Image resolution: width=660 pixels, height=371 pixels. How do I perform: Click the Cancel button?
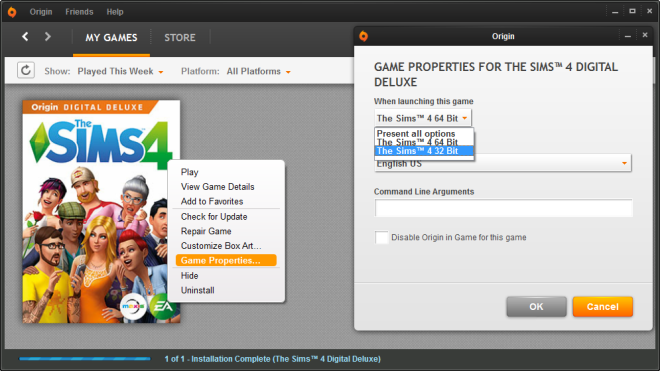tap(602, 307)
